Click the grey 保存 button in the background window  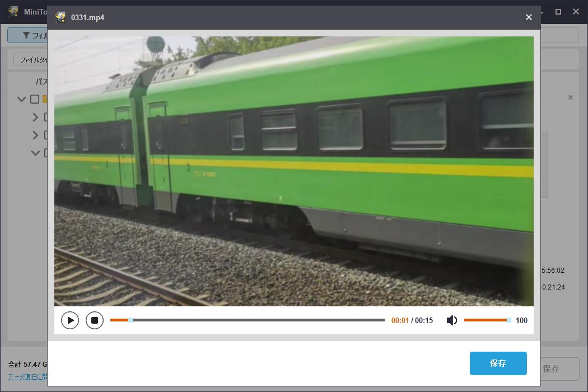pyautogui.click(x=560, y=368)
